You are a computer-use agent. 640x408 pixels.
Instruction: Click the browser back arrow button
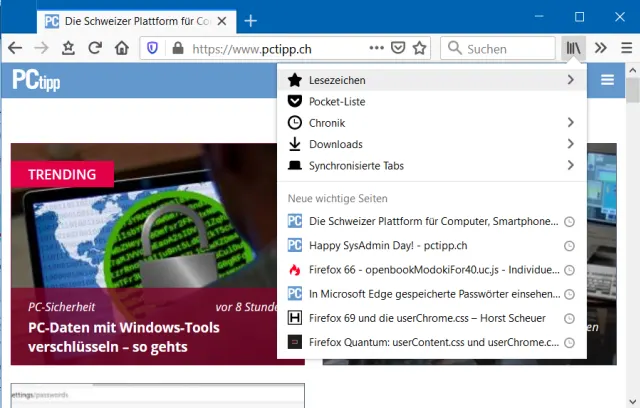pos(15,48)
